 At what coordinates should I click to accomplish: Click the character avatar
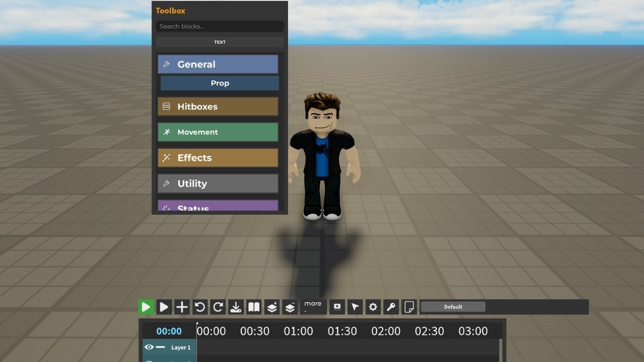[323, 156]
